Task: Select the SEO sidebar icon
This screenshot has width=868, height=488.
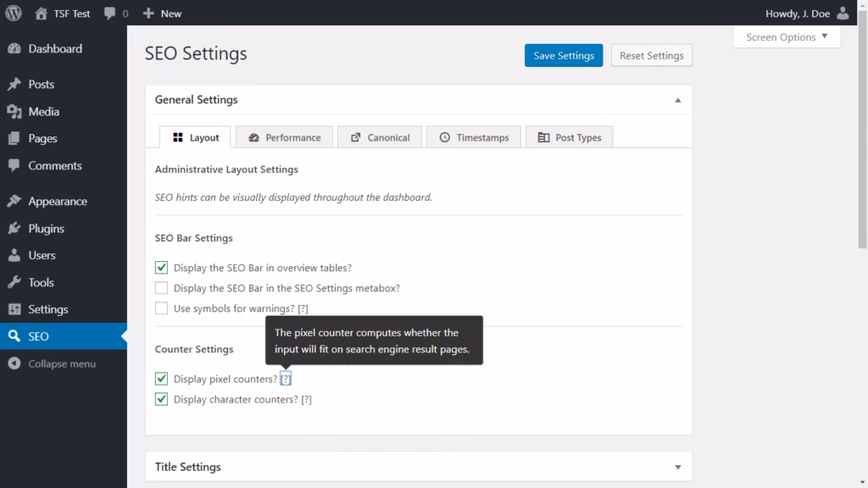Action: [18, 336]
